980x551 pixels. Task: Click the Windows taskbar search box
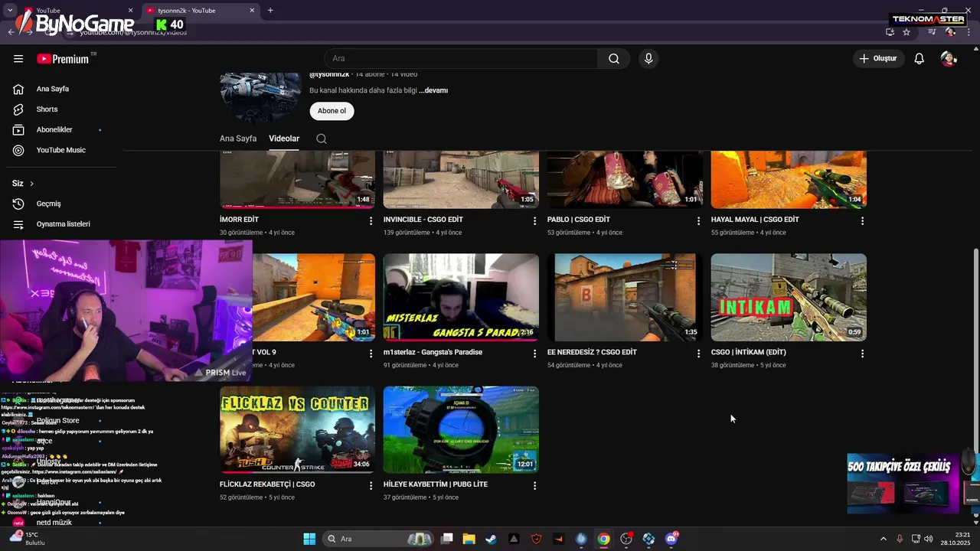click(x=377, y=539)
